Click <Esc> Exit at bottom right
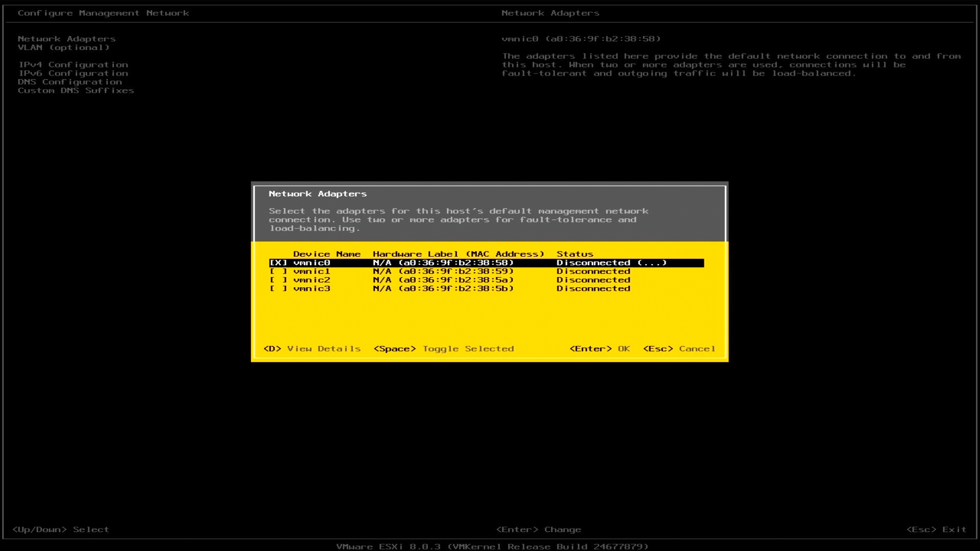The image size is (980, 551). point(936,530)
